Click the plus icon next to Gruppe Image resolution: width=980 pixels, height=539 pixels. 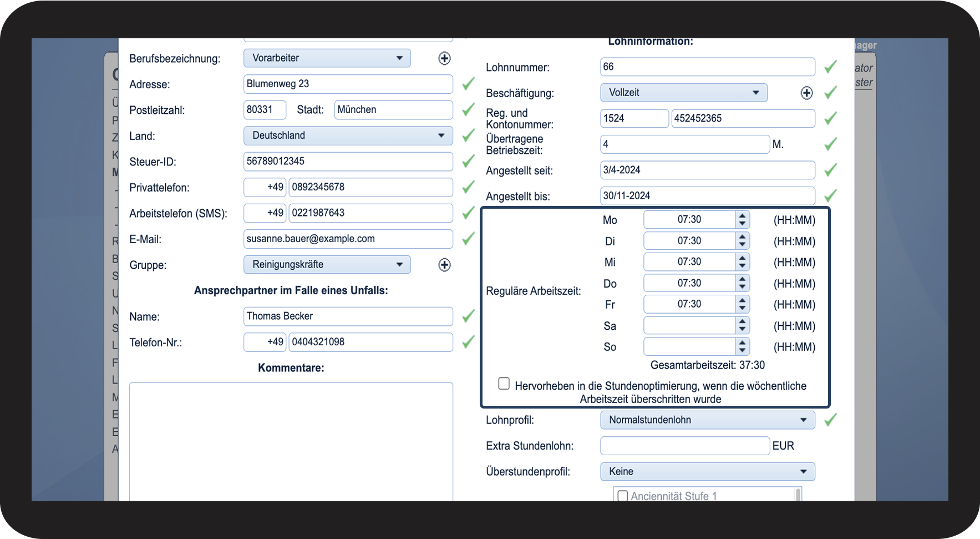pyautogui.click(x=444, y=265)
